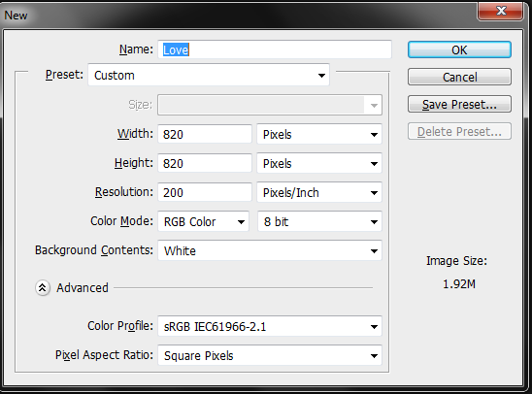Click the Cancel button
Image resolution: width=532 pixels, height=394 pixels.
point(459,77)
